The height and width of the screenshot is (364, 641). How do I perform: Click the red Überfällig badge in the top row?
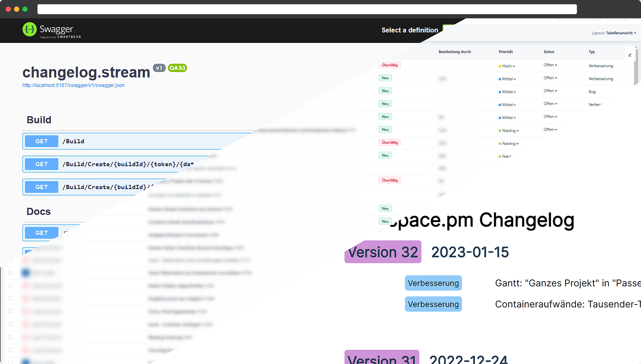point(389,65)
